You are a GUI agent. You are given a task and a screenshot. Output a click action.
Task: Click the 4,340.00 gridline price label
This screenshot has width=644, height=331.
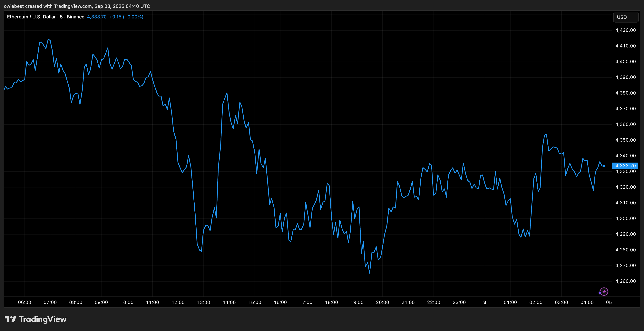(626, 155)
